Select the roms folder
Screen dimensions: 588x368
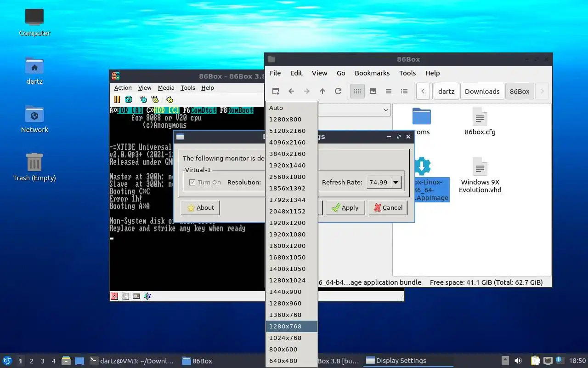(421, 122)
